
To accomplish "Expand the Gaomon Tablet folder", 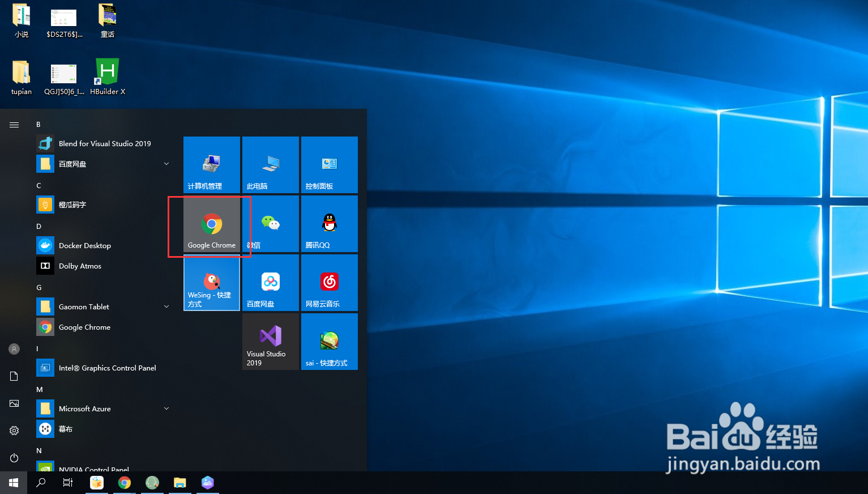I will click(x=104, y=307).
